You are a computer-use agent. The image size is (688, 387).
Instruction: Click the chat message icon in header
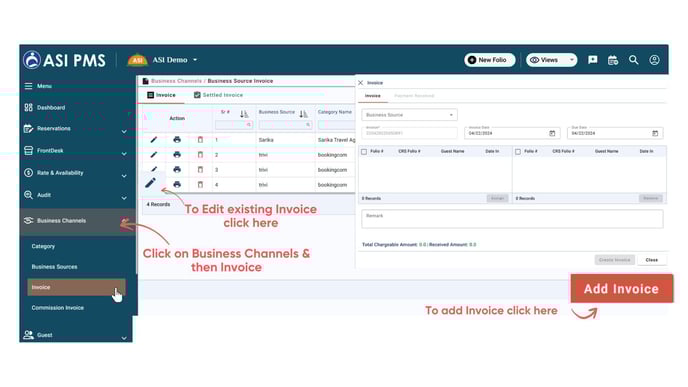click(592, 60)
